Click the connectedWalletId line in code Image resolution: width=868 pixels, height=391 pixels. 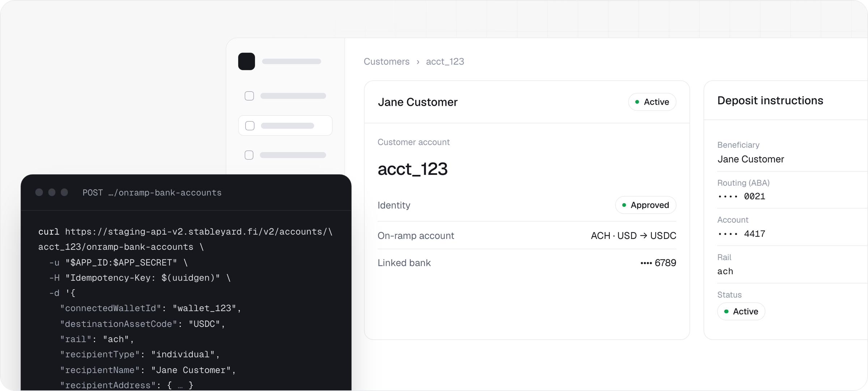[150, 308]
